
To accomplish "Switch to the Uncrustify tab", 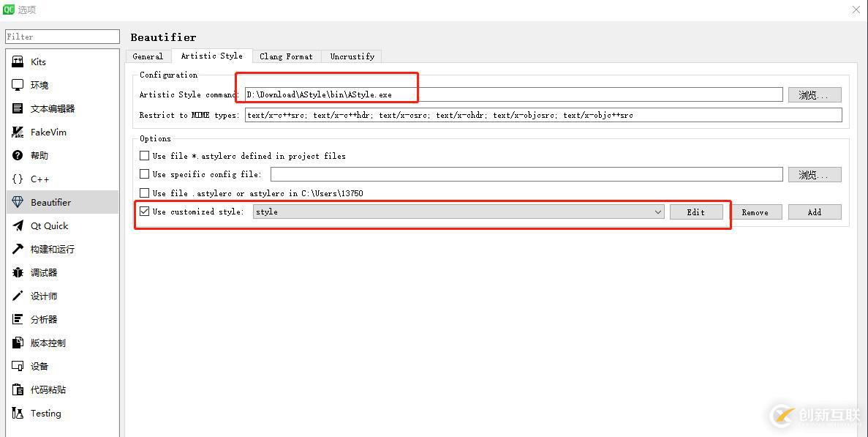I will 352,56.
